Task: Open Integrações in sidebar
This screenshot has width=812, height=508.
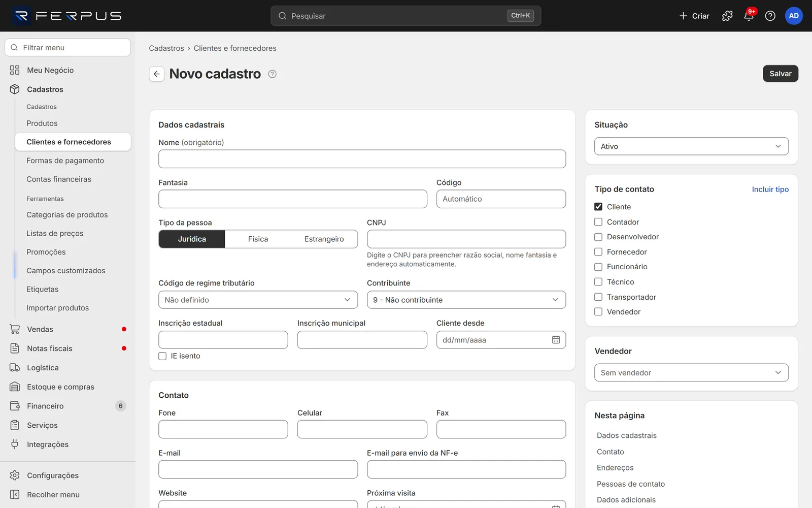Action: [68, 444]
